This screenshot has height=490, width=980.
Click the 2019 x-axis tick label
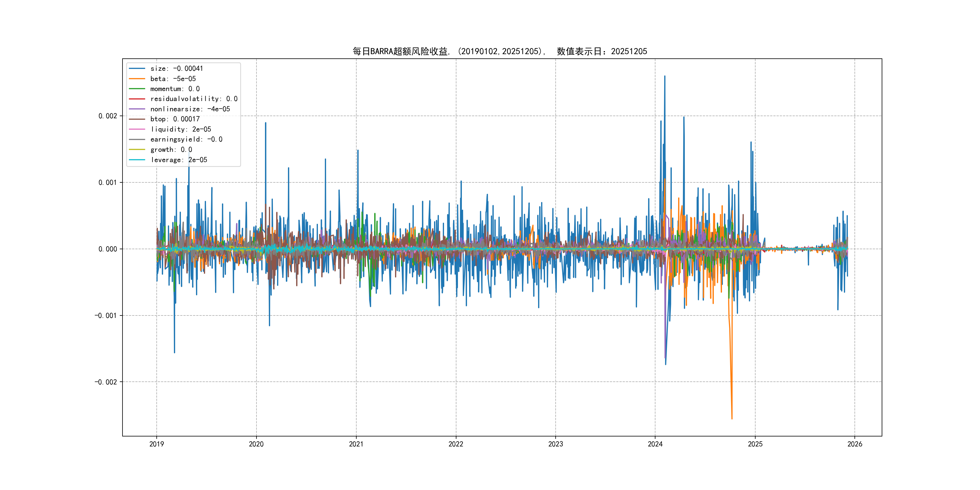click(156, 444)
